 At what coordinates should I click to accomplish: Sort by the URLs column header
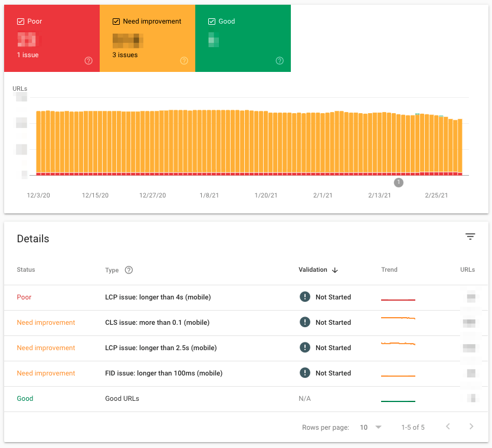click(x=468, y=269)
